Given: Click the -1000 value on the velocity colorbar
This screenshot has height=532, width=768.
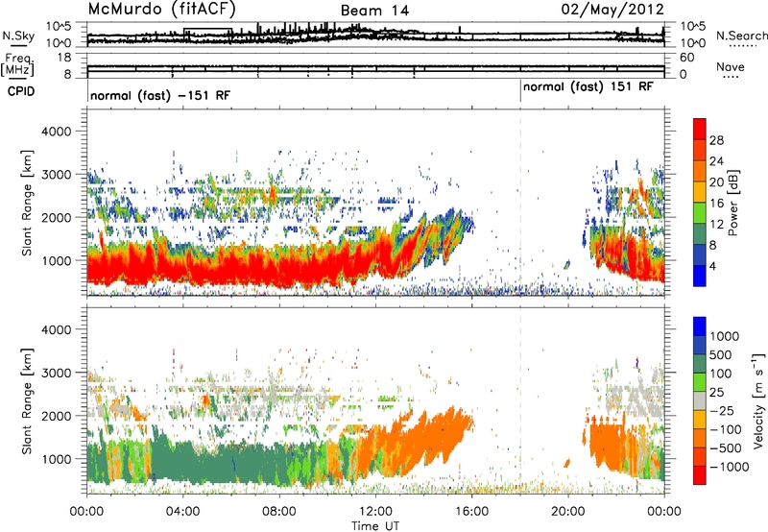Looking at the screenshot, I should [730, 467].
